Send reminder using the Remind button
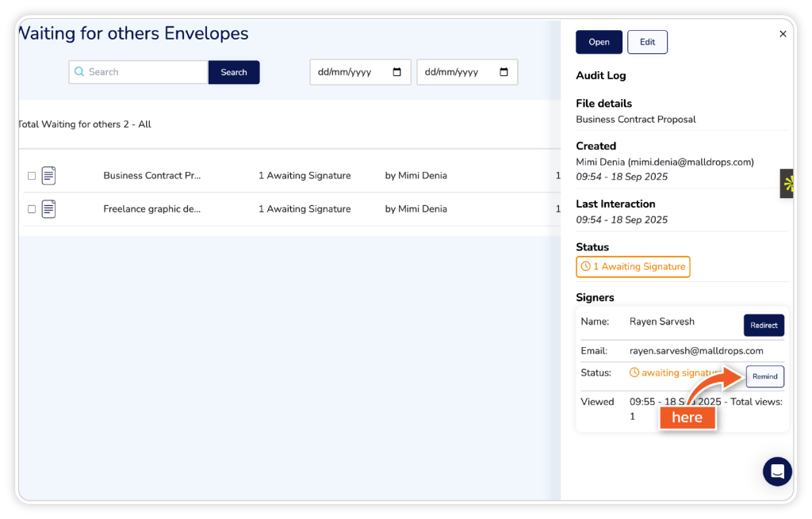Image resolution: width=812 pixels, height=519 pixels. (764, 376)
